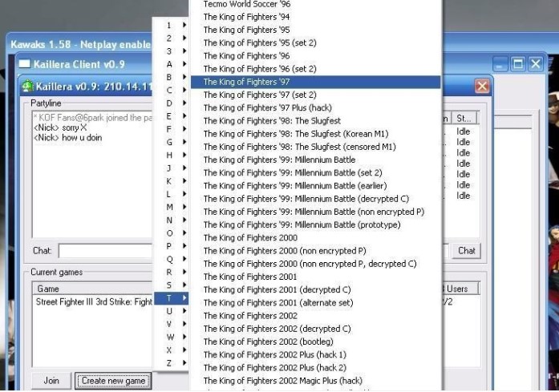The width and height of the screenshot is (559, 392).
Task: Click the Users column header
Action: pyautogui.click(x=460, y=289)
